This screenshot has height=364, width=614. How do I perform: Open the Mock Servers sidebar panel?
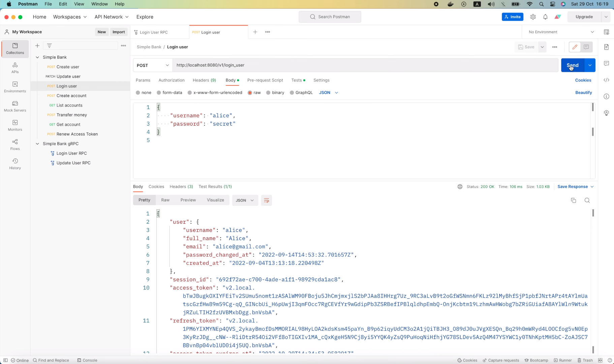click(15, 106)
